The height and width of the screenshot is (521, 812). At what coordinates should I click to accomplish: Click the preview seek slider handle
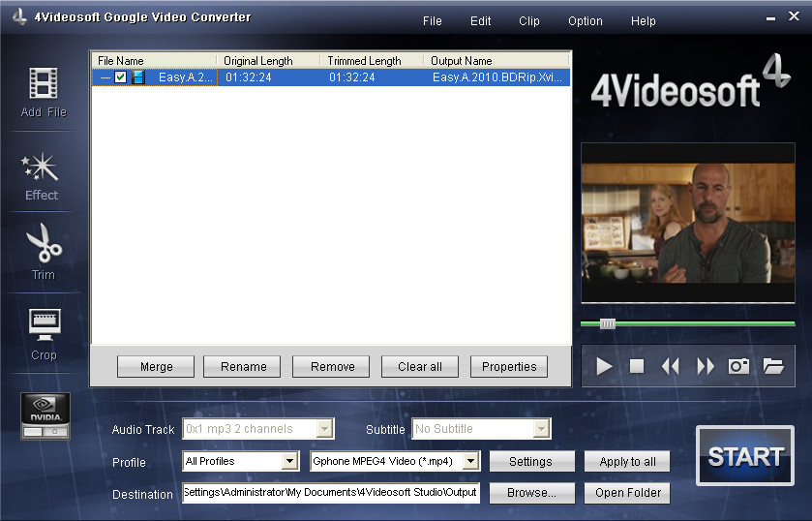[x=608, y=324]
